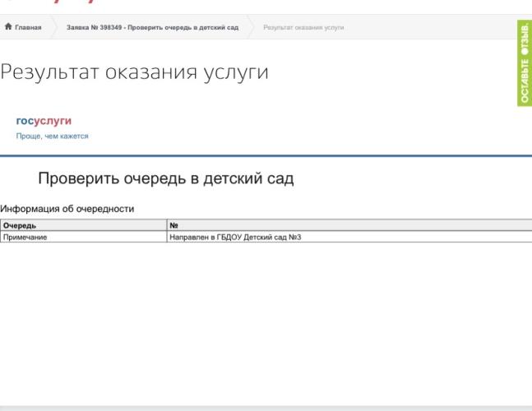Click the Информация об очередности label

tap(67, 209)
